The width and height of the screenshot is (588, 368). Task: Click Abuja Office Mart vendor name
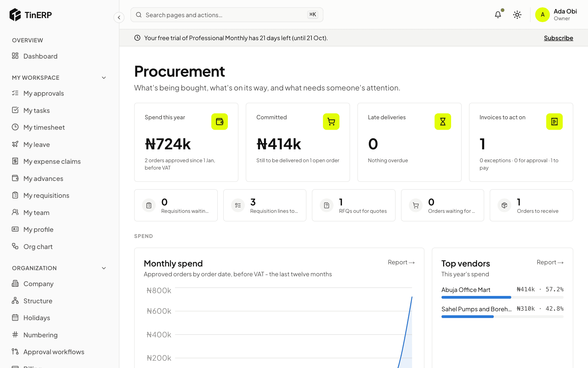pos(466,290)
